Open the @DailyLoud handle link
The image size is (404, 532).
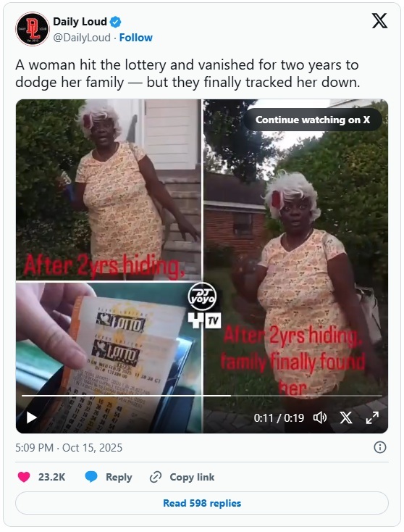click(82, 38)
